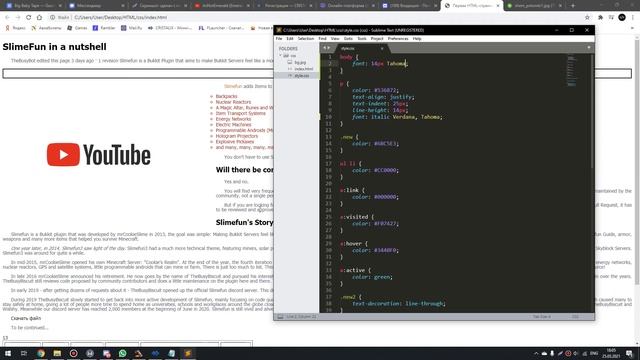Open a new Chrome tab
640x360 pixels.
(x=573, y=6)
